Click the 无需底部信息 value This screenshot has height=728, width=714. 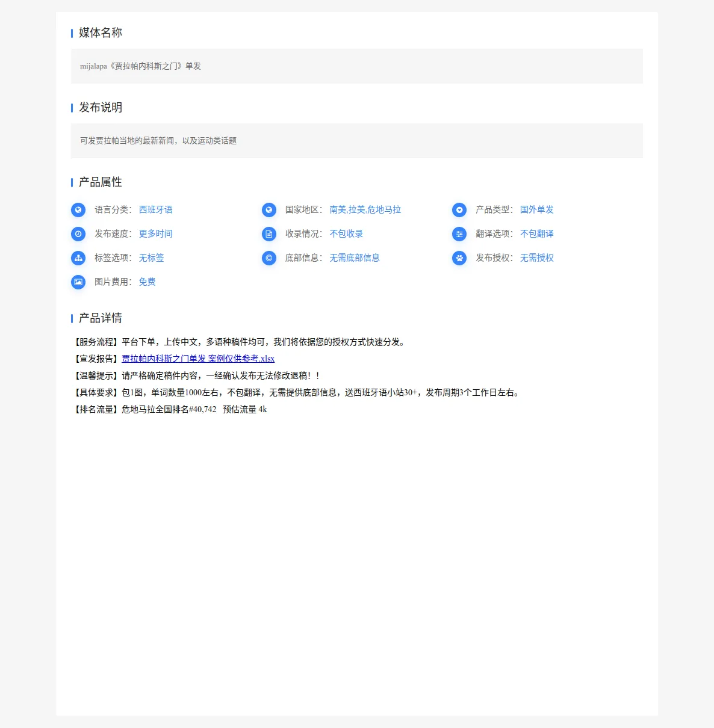pos(355,258)
